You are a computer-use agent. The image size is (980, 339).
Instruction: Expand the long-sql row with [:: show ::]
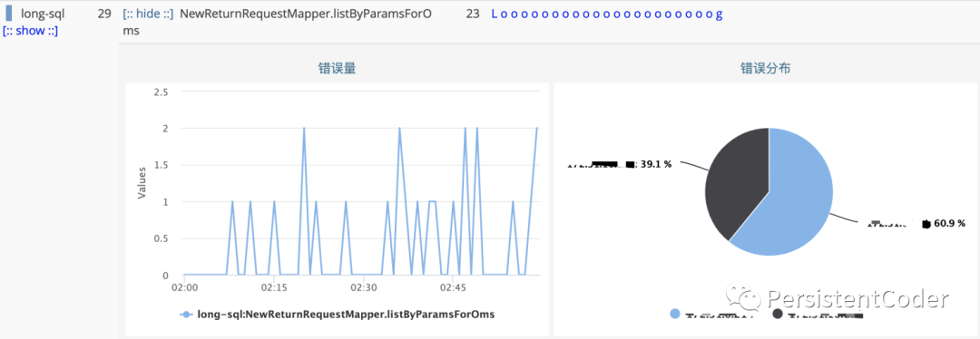tap(30, 31)
